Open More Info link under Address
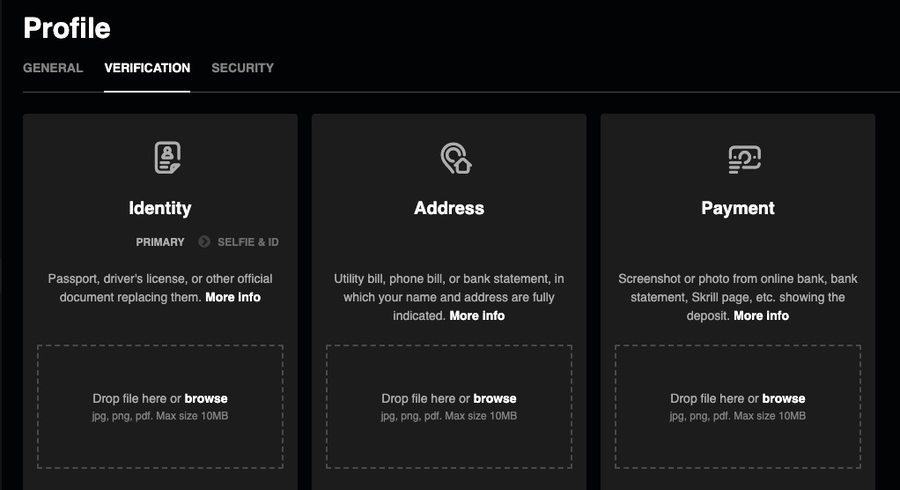The height and width of the screenshot is (490, 900). point(477,316)
